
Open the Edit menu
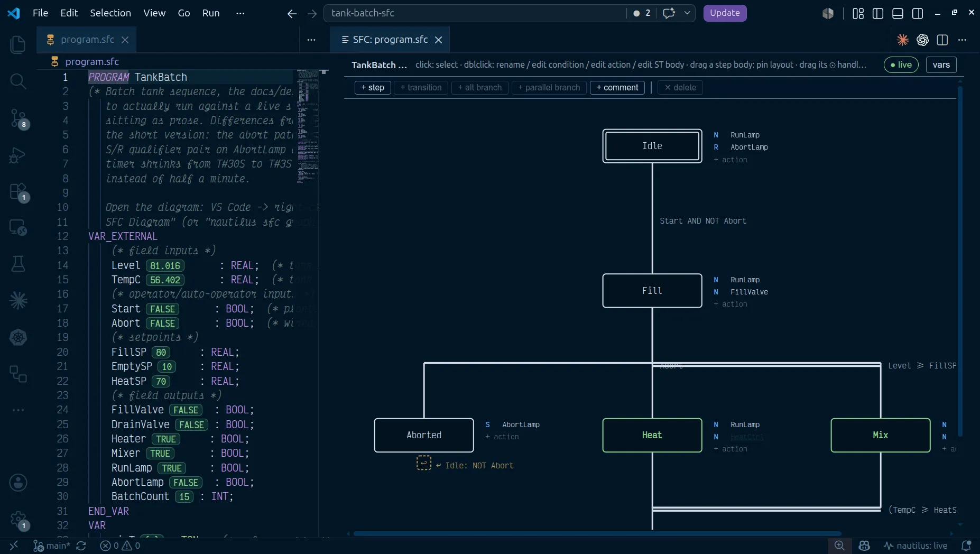coord(69,13)
